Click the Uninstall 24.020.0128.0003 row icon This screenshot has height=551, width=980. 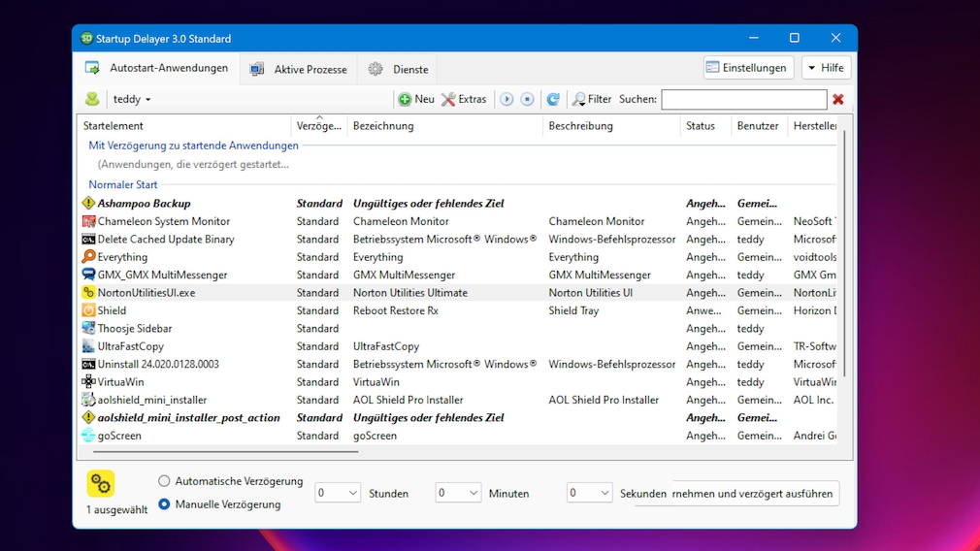88,364
